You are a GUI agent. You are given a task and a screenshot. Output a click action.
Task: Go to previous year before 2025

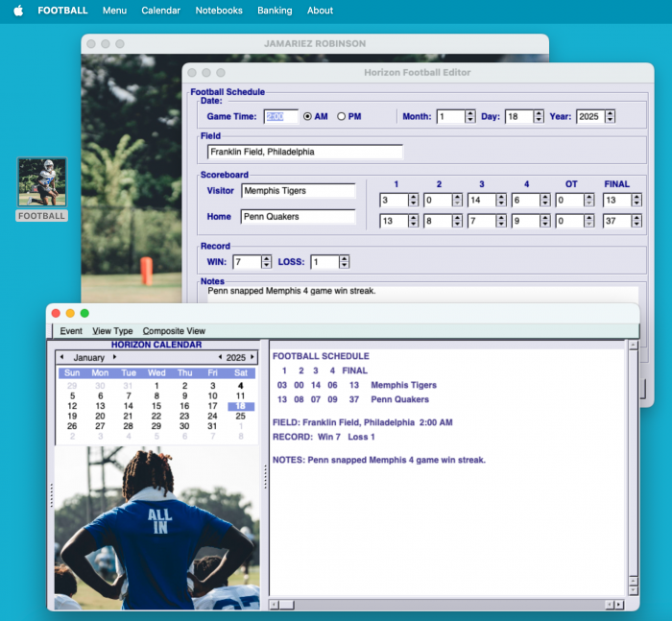click(x=220, y=357)
